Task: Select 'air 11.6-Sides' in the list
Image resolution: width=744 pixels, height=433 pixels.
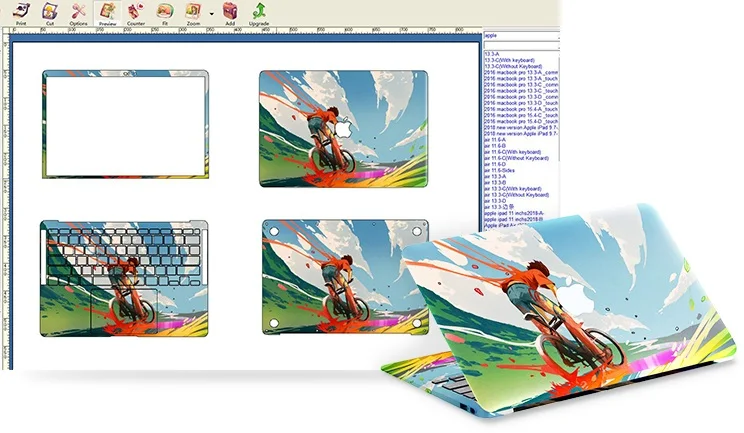Action: tap(499, 170)
